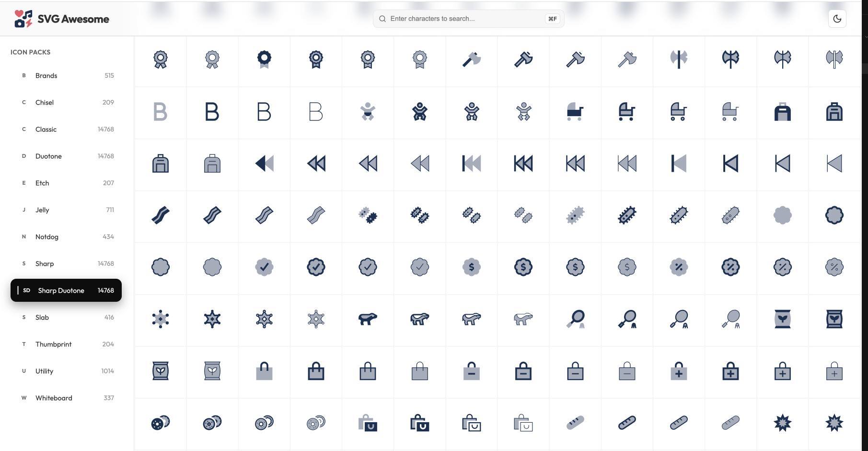The width and height of the screenshot is (868, 451).
Task: Click the SVG Awesome logo link
Action: click(62, 19)
